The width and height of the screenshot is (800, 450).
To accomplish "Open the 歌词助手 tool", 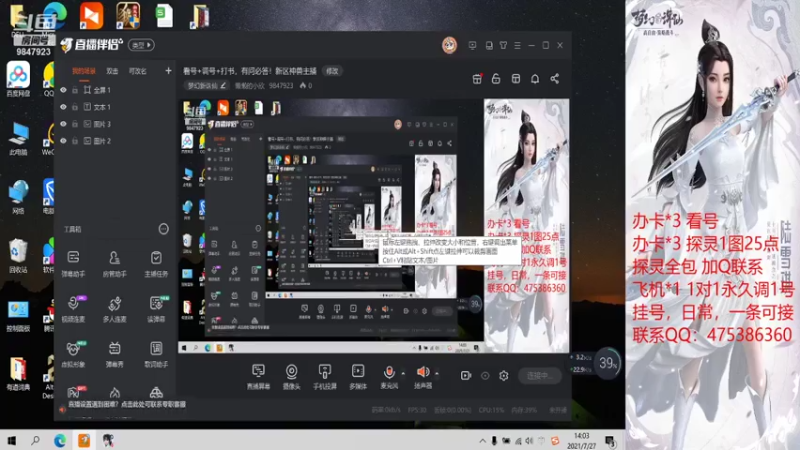I will click(156, 354).
